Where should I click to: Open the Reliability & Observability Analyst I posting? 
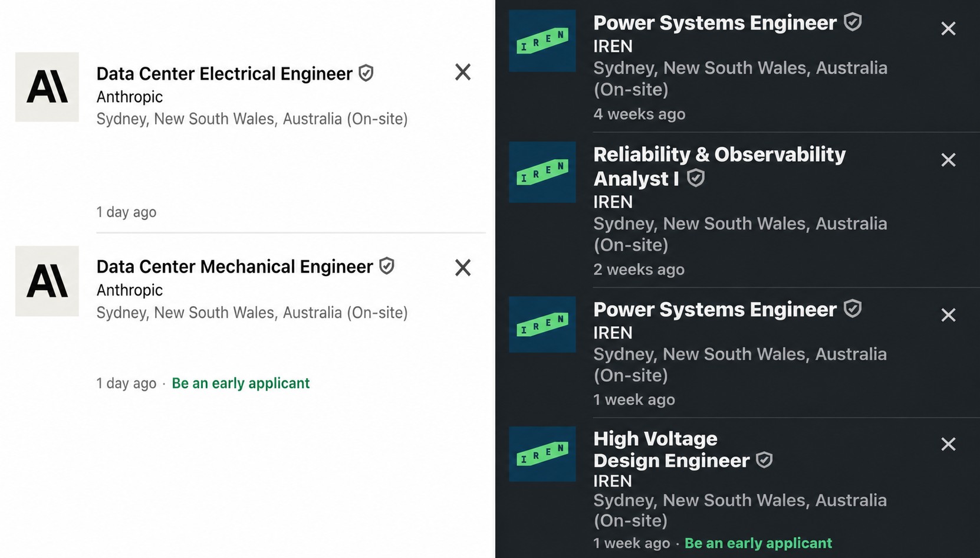pyautogui.click(x=719, y=166)
